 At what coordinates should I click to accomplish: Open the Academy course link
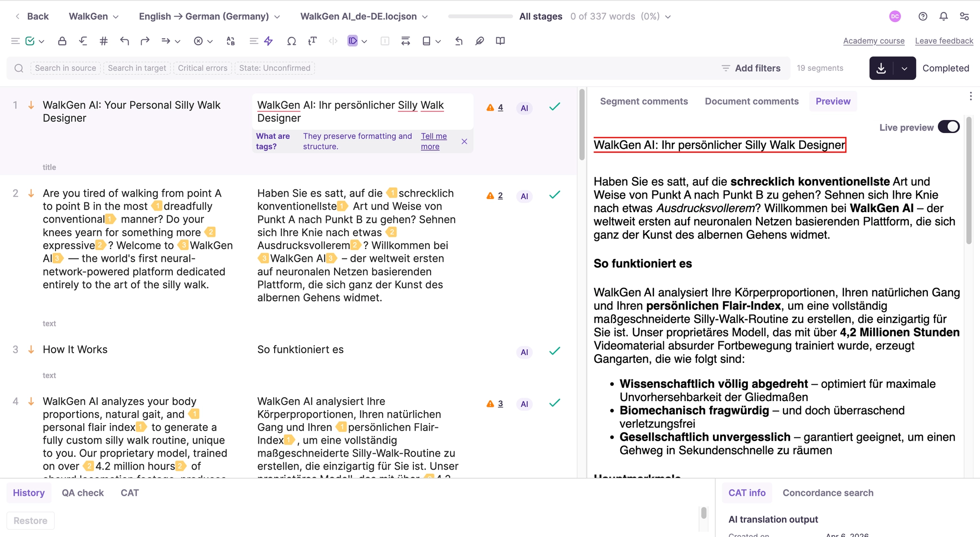pos(874,41)
